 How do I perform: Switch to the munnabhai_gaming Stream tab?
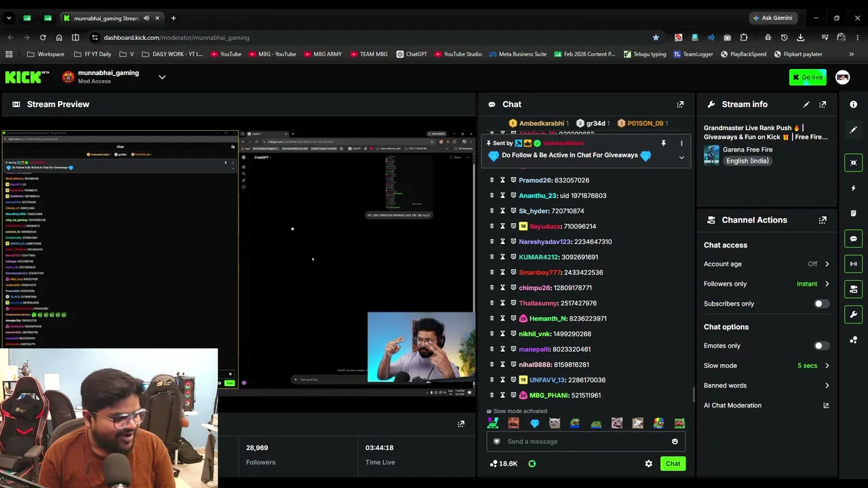(x=112, y=18)
